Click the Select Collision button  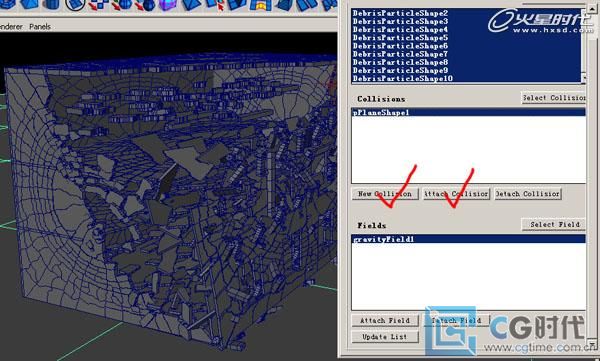coord(554,98)
